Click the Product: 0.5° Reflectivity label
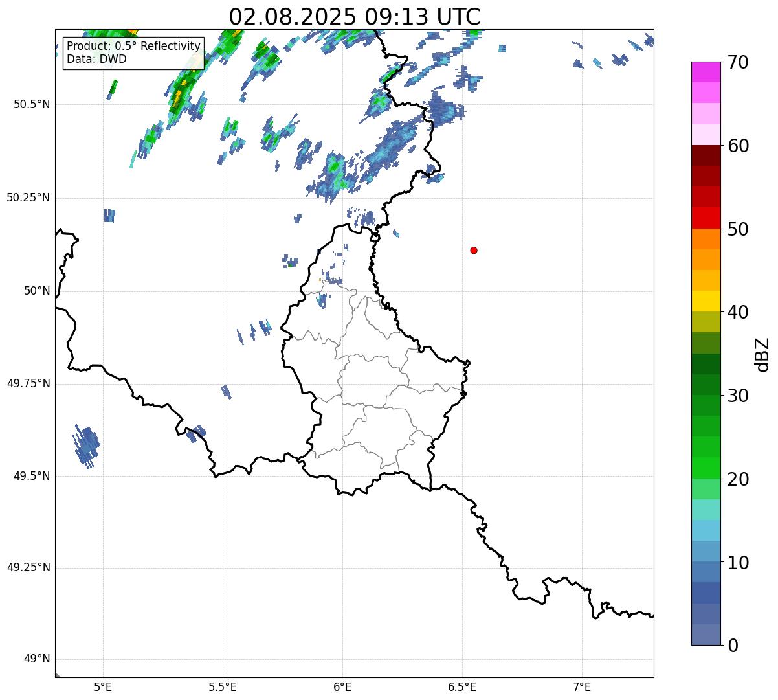 pos(133,47)
